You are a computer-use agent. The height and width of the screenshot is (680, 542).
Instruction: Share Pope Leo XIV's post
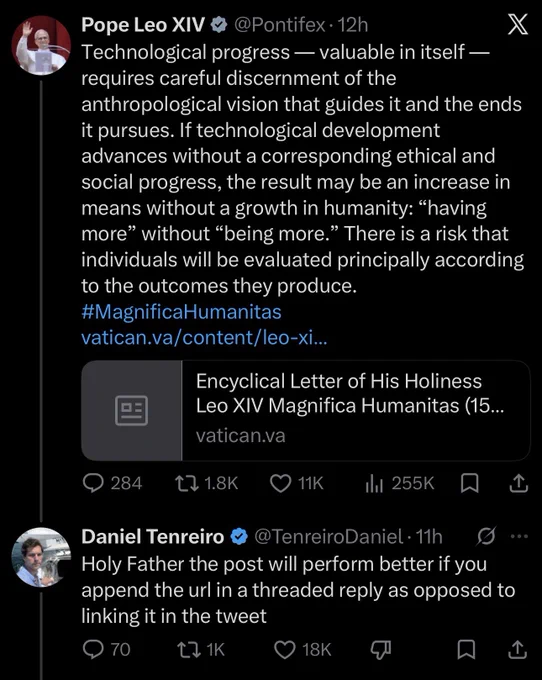click(x=518, y=483)
